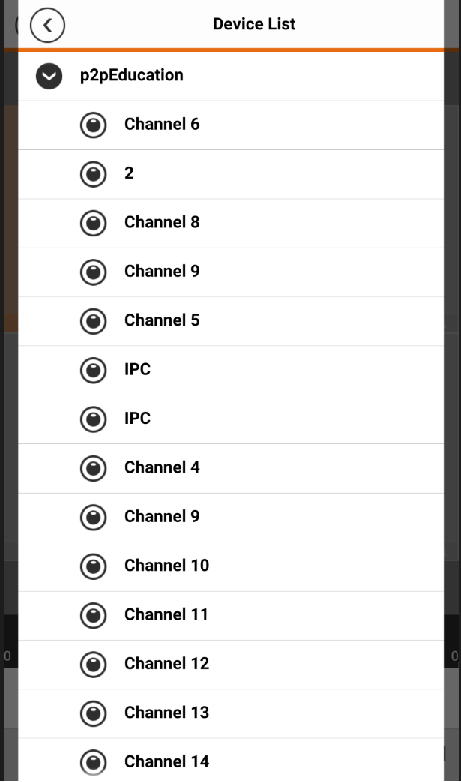Choose the camera icon beside Channel 10
The image size is (461, 782).
(93, 567)
